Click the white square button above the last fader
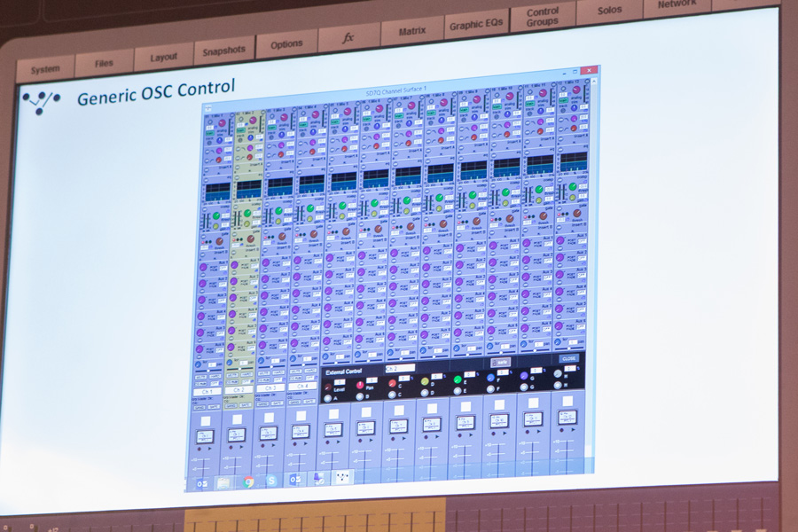The image size is (798, 532). (x=567, y=401)
